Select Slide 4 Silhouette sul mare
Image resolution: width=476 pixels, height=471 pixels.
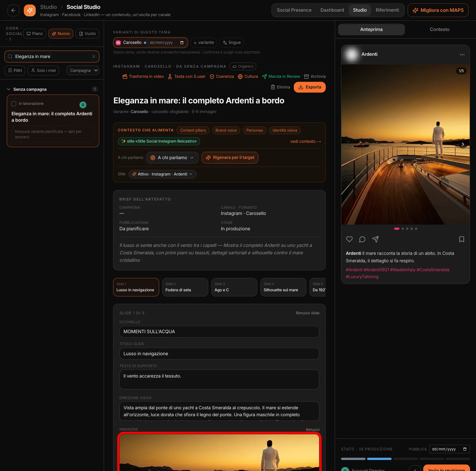283,287
